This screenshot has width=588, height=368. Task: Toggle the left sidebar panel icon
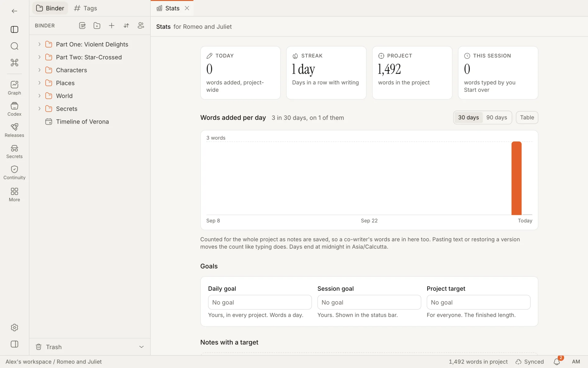(x=14, y=29)
